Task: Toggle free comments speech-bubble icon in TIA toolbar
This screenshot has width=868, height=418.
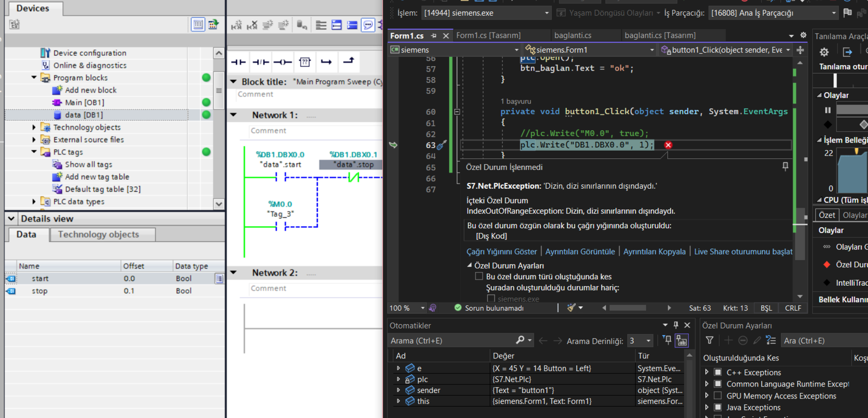Action: [x=368, y=25]
